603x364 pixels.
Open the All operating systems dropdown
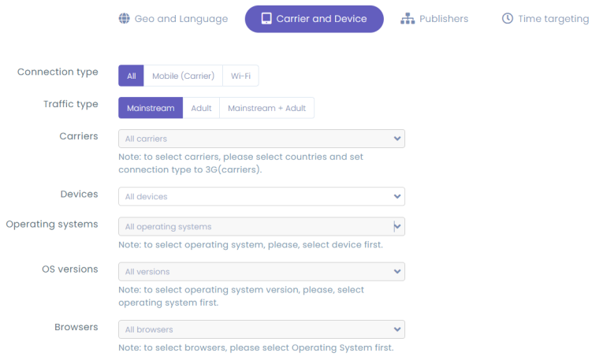(x=262, y=226)
